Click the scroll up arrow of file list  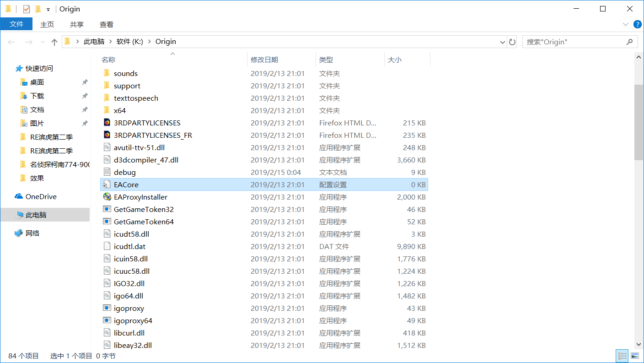click(639, 57)
